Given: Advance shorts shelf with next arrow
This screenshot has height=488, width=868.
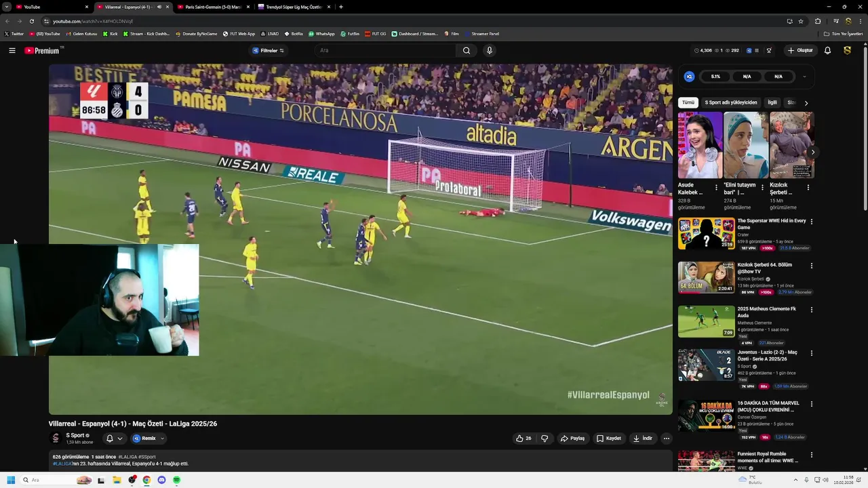Looking at the screenshot, I should pos(812,152).
